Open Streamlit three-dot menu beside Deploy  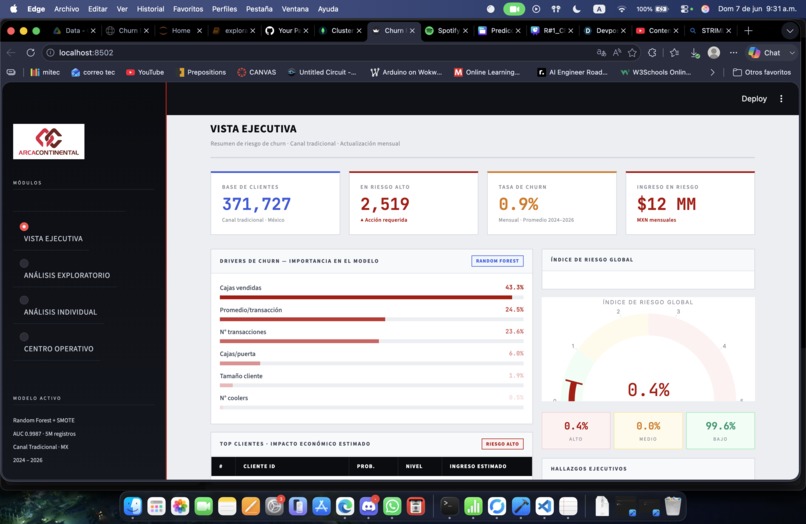pos(781,99)
